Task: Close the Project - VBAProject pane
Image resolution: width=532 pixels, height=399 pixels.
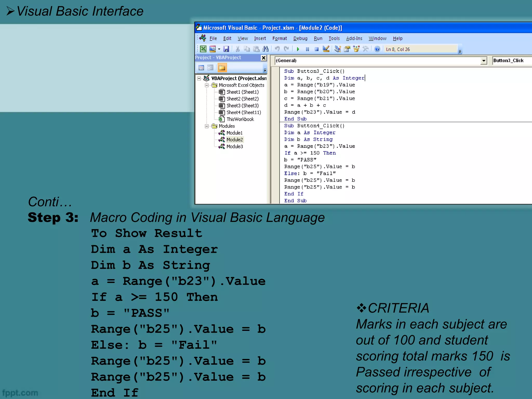Action: 263,58
